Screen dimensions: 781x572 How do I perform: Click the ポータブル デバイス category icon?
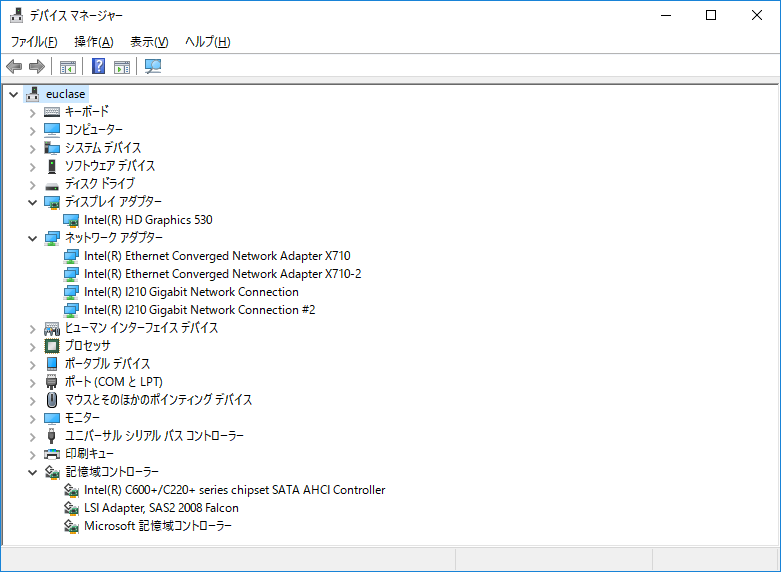(52, 364)
